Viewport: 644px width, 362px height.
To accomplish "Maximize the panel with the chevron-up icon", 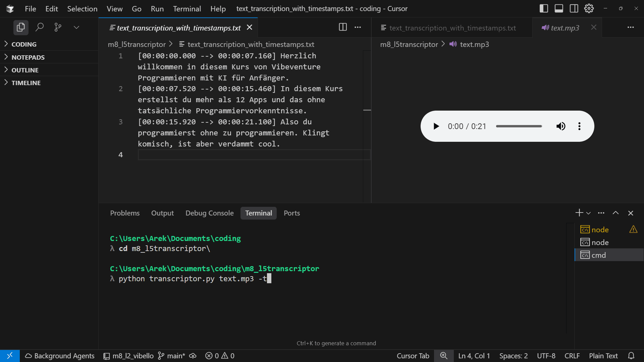I will [x=616, y=213].
